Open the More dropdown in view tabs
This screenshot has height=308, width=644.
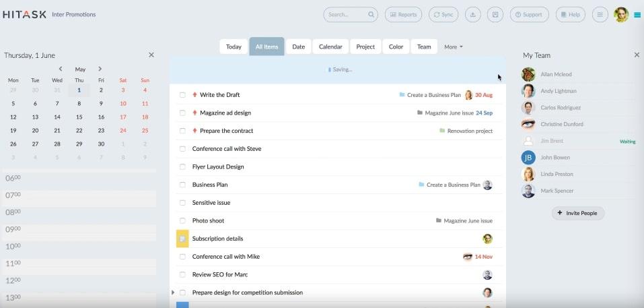[x=454, y=47]
